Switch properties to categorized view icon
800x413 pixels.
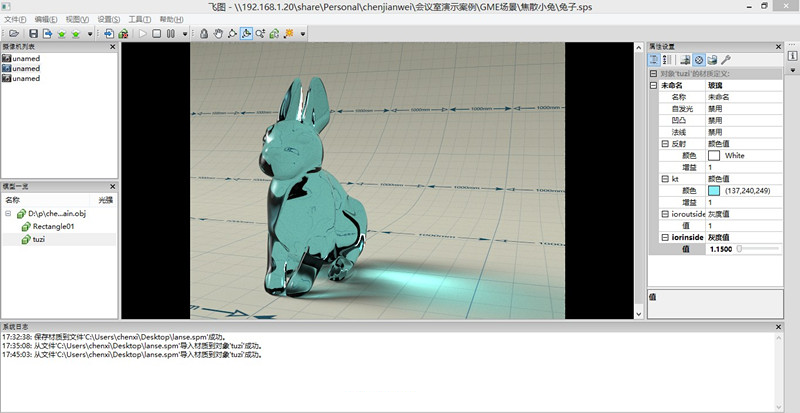[654, 60]
